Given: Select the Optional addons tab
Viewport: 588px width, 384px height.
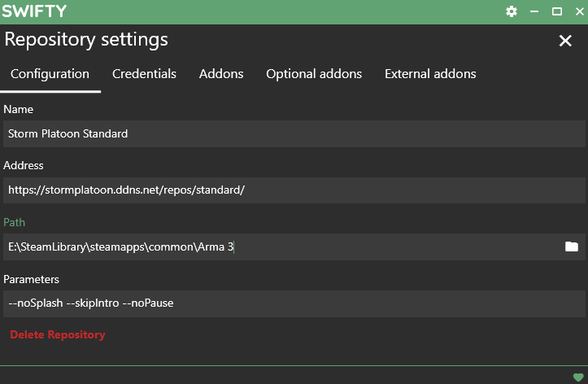Looking at the screenshot, I should click(x=314, y=74).
